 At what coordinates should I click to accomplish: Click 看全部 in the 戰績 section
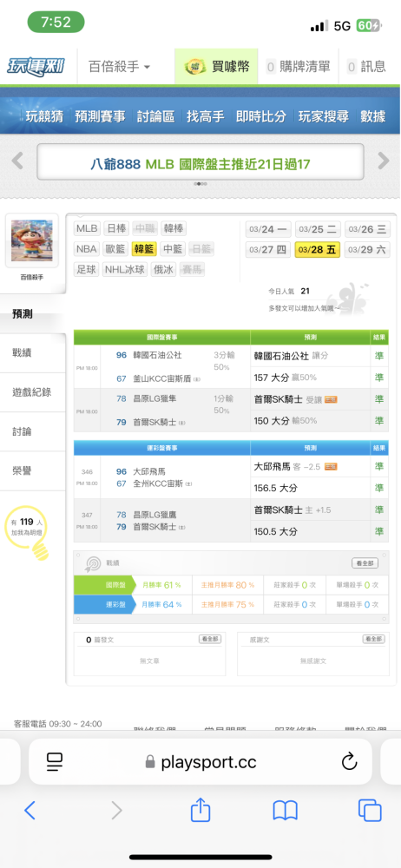point(365,563)
